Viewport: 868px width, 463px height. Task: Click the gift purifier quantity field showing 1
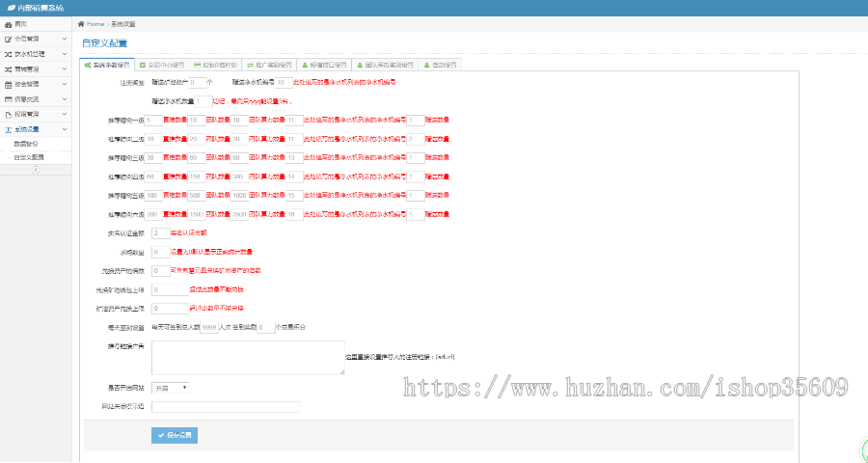point(203,101)
